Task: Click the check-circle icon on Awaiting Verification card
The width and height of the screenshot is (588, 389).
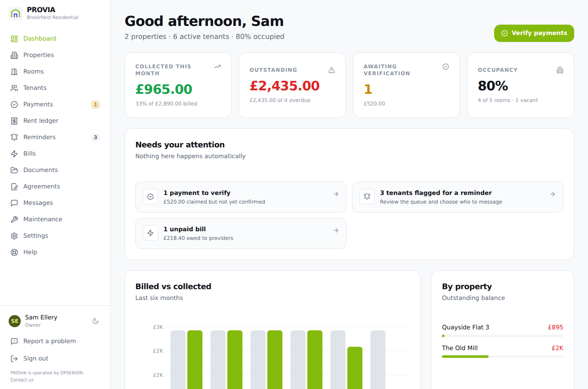Action: 446,67
